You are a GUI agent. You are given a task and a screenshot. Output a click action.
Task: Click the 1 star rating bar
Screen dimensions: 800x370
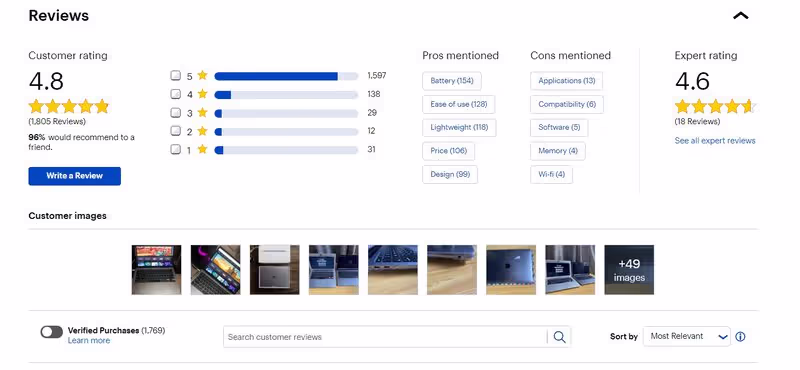point(286,150)
